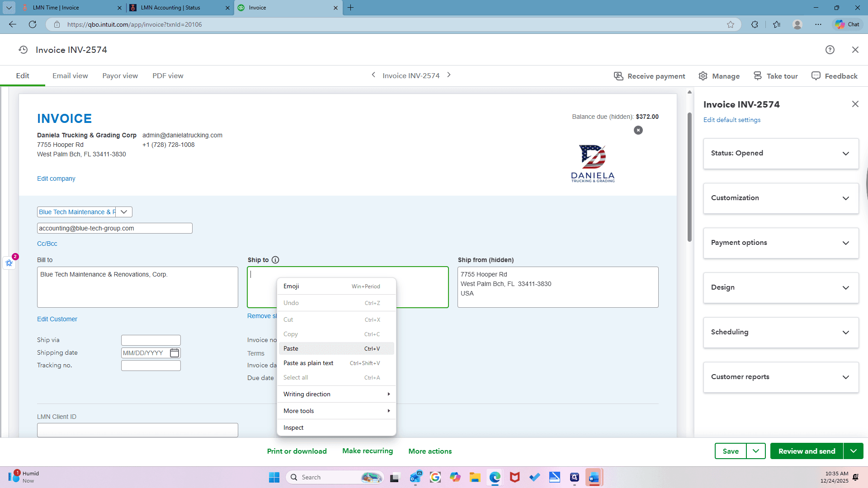The image size is (868, 488).
Task: Open invoice history clock icon
Action: (23, 50)
